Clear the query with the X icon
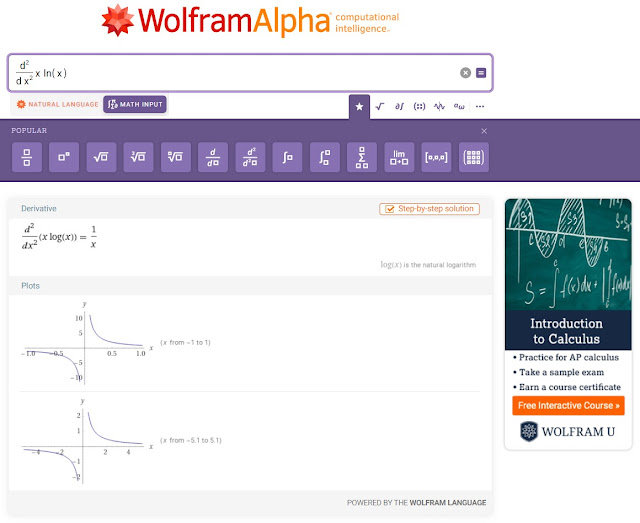The height and width of the screenshot is (523, 640). pos(465,73)
